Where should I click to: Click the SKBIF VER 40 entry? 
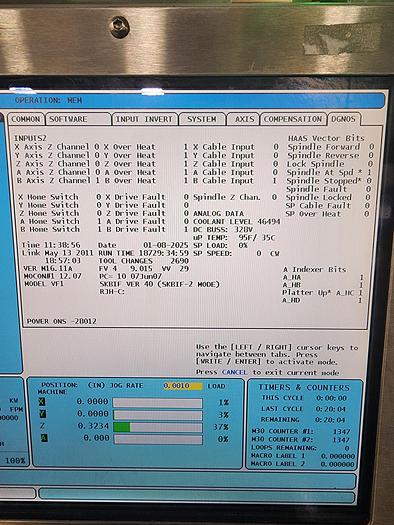pos(160,284)
